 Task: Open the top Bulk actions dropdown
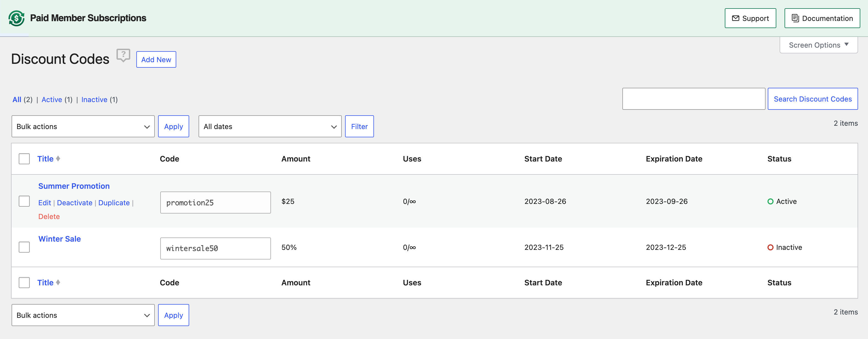(x=83, y=127)
